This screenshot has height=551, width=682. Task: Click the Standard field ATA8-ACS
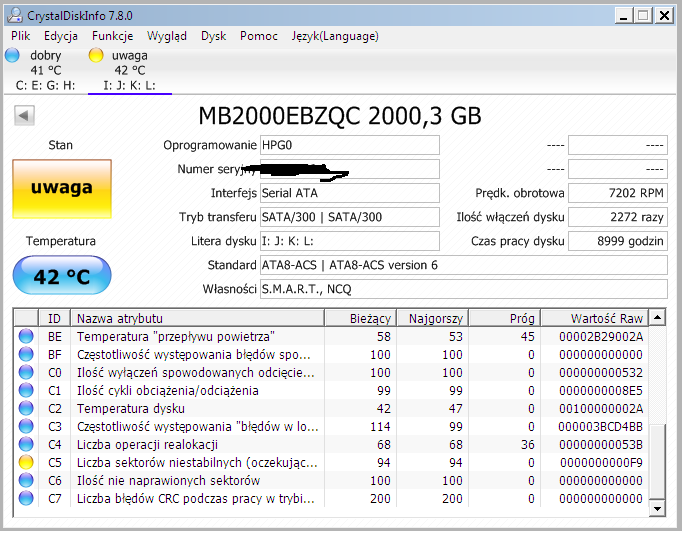[x=464, y=265]
